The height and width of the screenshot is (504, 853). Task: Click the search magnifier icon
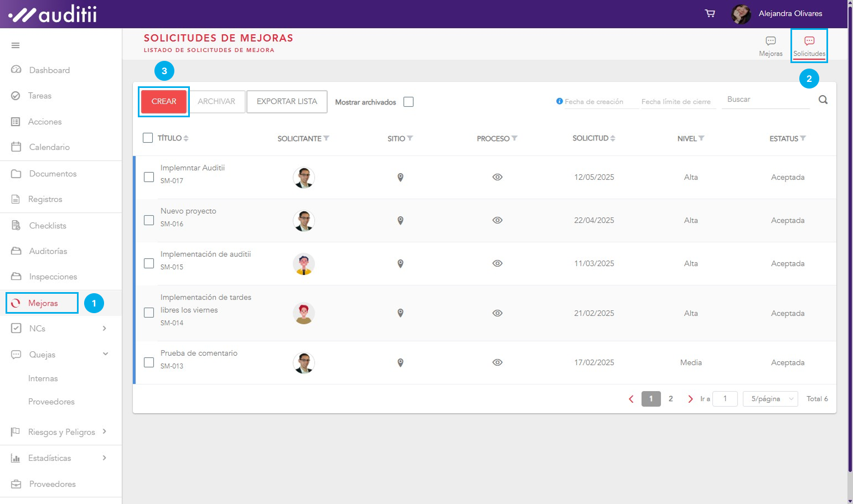[823, 100]
